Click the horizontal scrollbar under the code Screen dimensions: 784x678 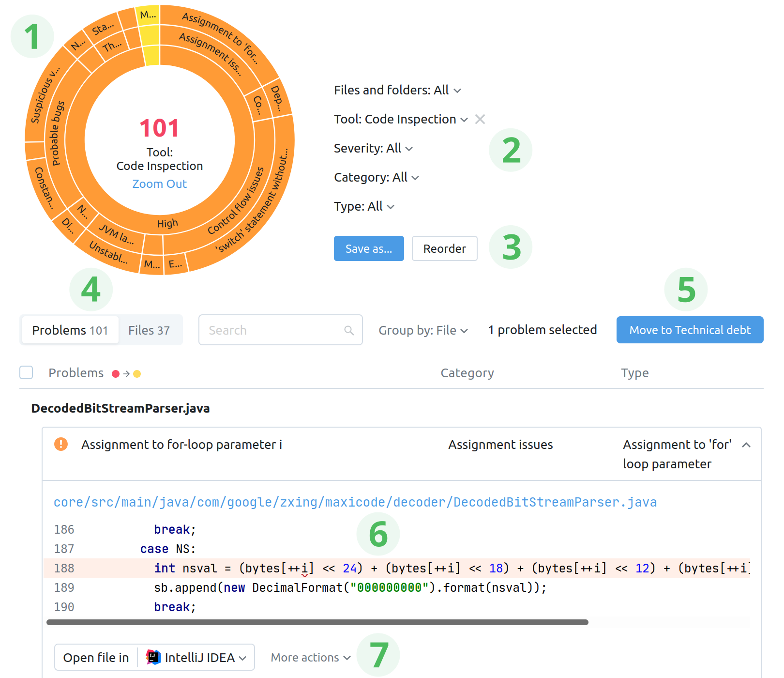317,622
